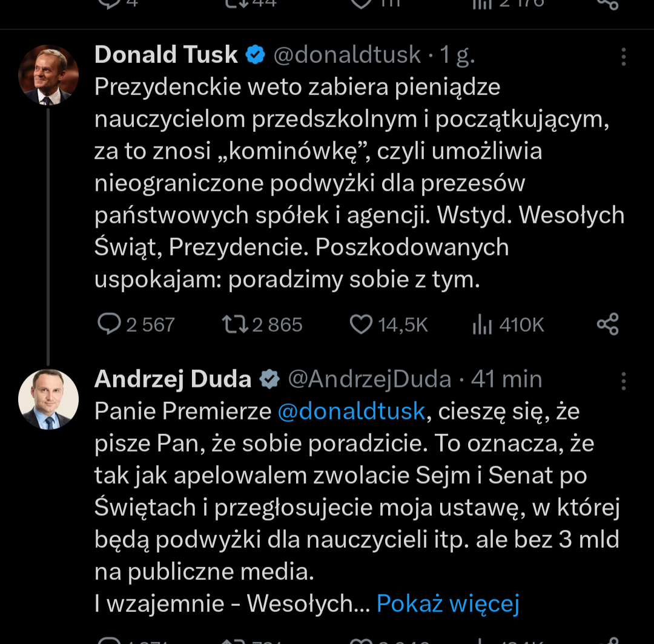Expand Duda's tweet with Pokaż więcej
Image resolution: width=654 pixels, height=644 pixels.
coord(448,603)
